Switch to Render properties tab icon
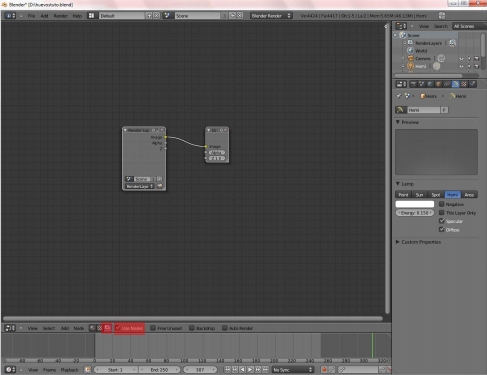 click(413, 84)
